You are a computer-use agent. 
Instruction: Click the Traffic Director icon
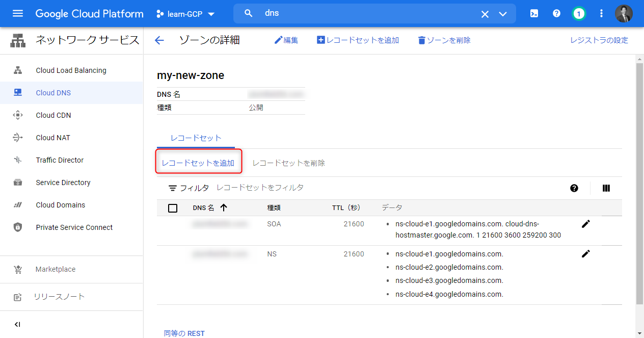point(18,160)
